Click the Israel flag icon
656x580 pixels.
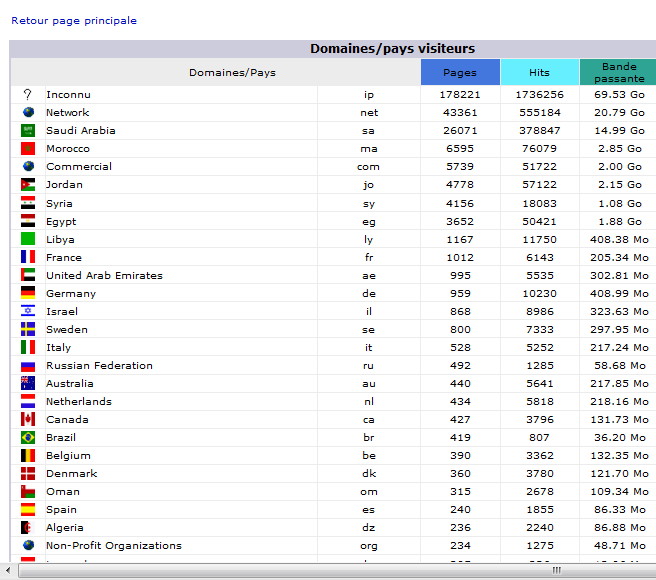point(28,311)
